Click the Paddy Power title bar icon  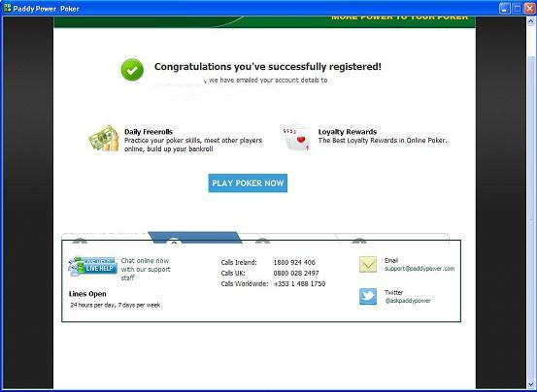(x=7, y=8)
